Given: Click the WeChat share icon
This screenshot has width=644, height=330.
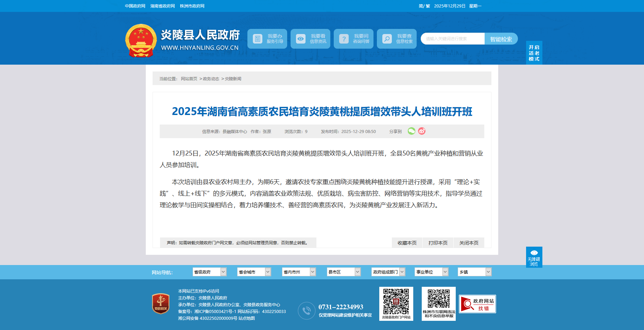Looking at the screenshot, I should coord(411,131).
